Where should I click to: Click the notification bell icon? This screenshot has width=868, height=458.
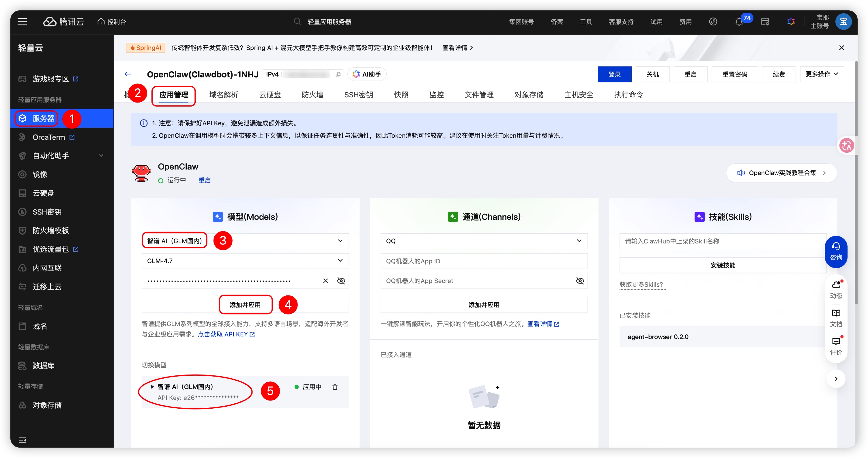click(739, 22)
